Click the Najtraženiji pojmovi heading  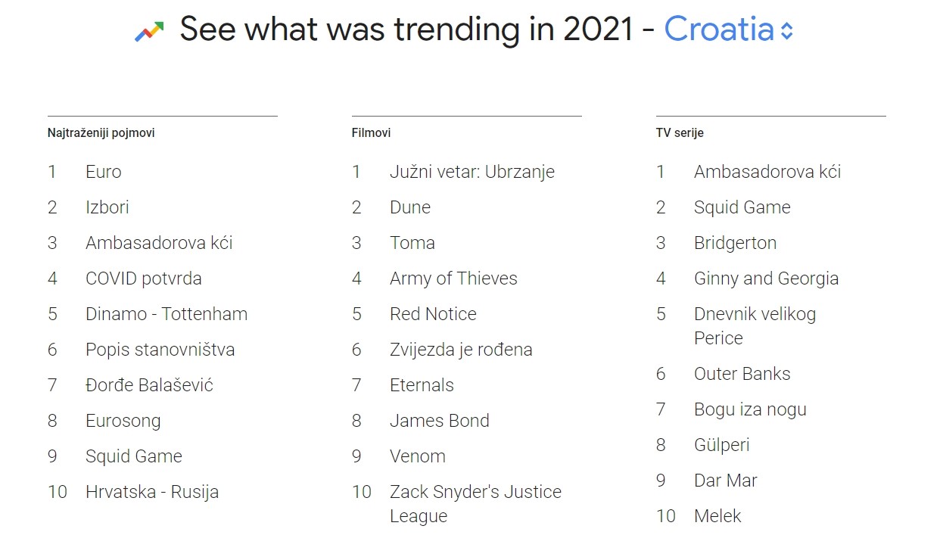(x=101, y=132)
